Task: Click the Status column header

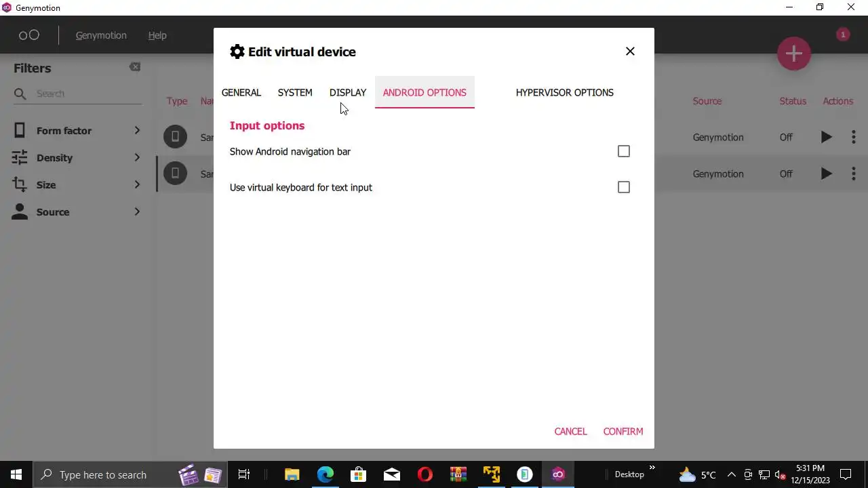Action: (x=793, y=101)
